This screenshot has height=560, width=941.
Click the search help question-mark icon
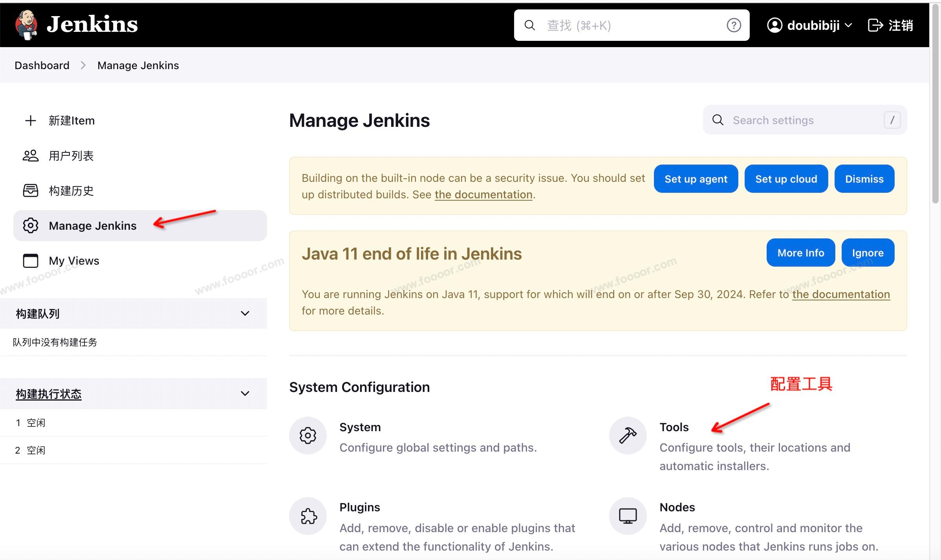pyautogui.click(x=733, y=26)
